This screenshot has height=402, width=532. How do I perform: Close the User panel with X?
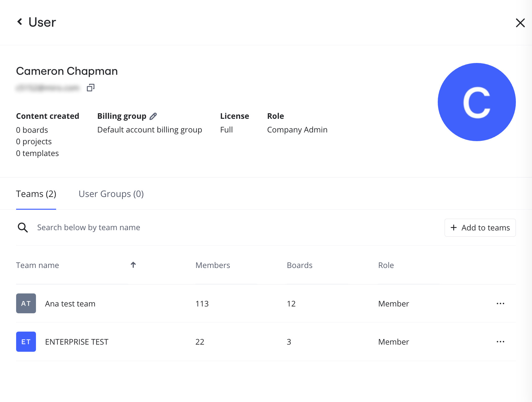point(520,23)
